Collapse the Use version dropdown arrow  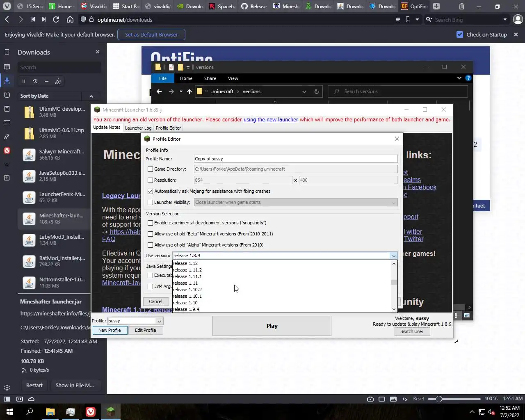tap(393, 256)
